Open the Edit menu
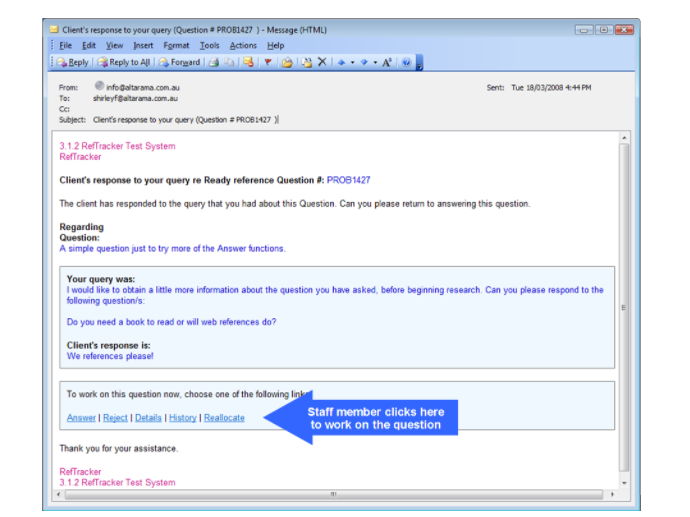The image size is (690, 517). point(88,46)
